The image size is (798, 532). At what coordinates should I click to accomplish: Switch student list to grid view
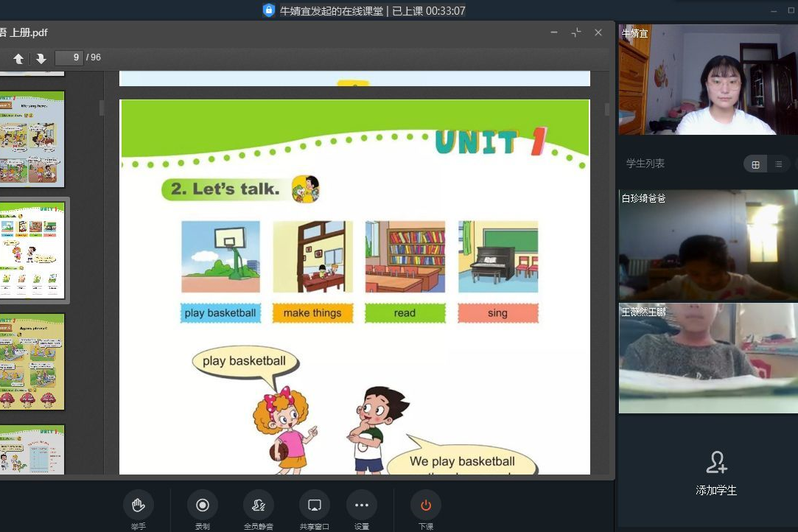click(x=755, y=164)
